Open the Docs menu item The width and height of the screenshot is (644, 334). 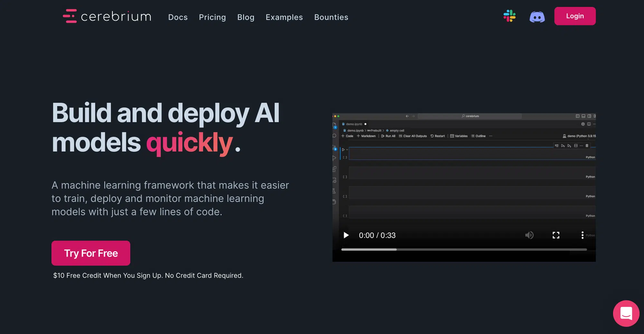[178, 17]
